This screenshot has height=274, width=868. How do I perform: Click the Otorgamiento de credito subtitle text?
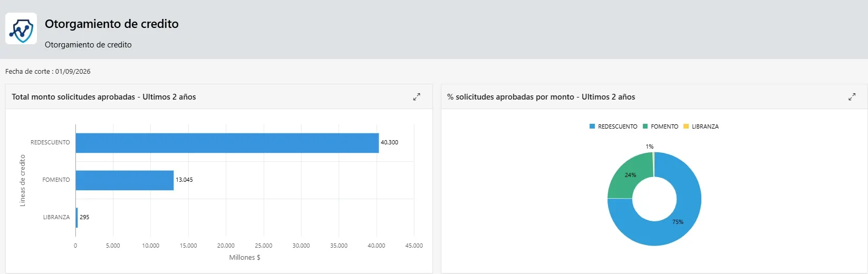click(x=88, y=45)
